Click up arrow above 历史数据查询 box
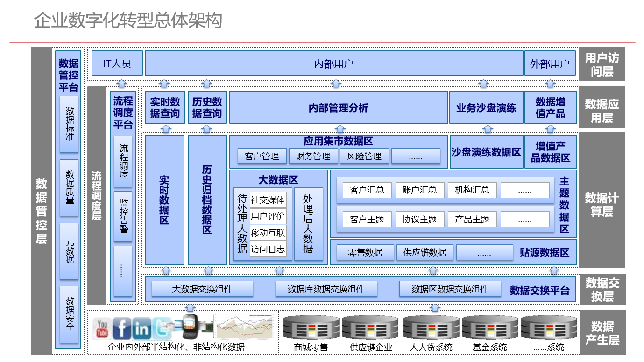 (207, 84)
